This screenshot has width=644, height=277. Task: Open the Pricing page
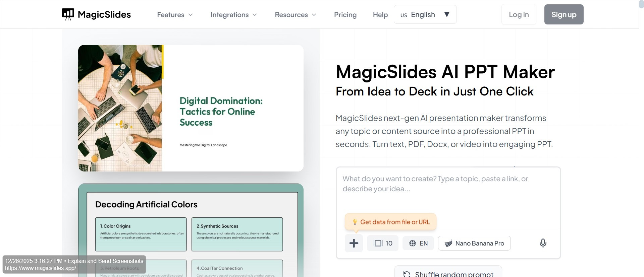[x=345, y=15]
